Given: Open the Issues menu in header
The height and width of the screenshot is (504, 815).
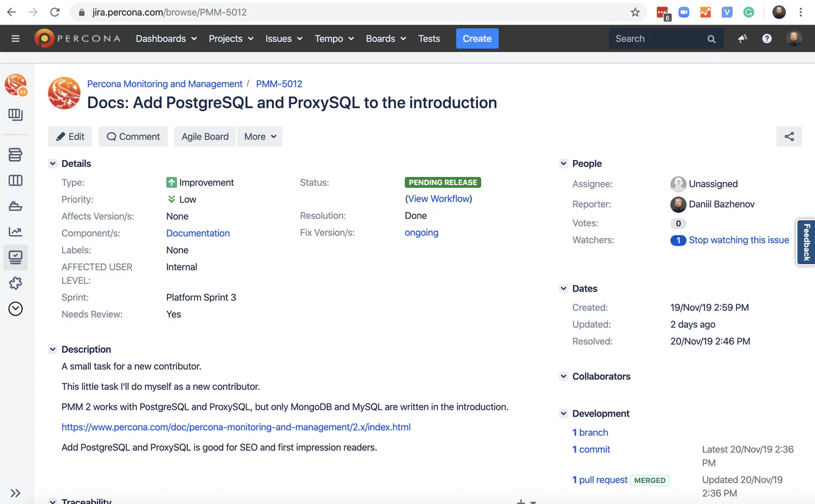Looking at the screenshot, I should point(284,38).
